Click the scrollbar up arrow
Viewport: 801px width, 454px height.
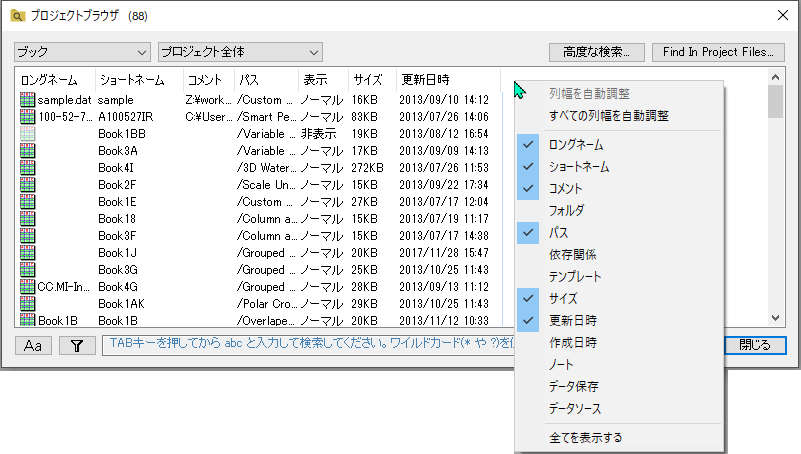coord(775,77)
